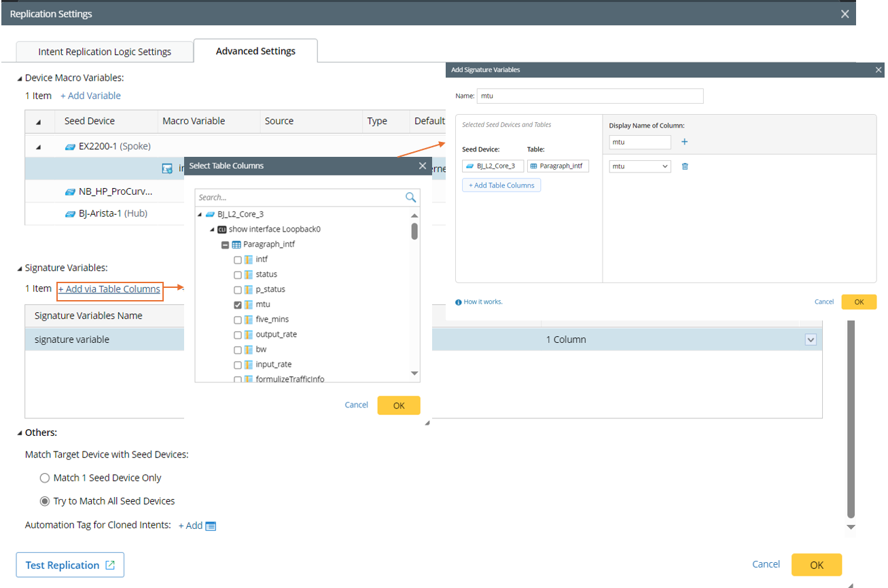Viewport: 888px width, 588px height.
Task: Click the EX2200-1 spoke device icon
Action: (x=70, y=146)
